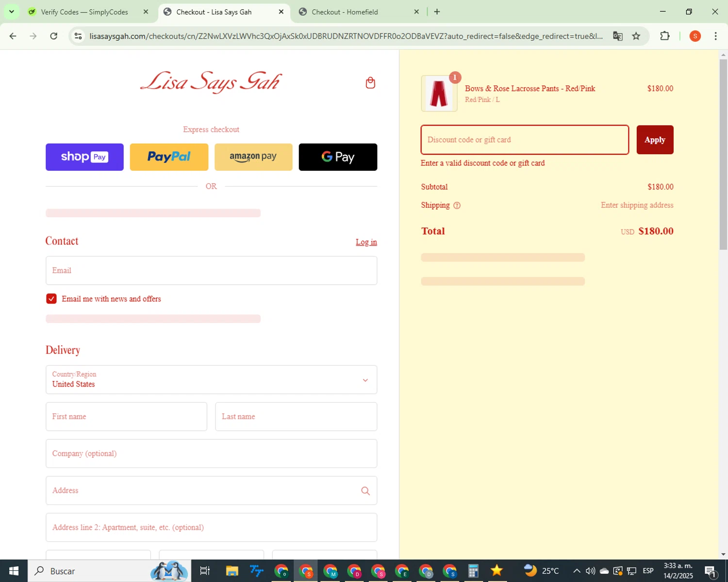Click the Address line 2 apartment field

coord(211,527)
